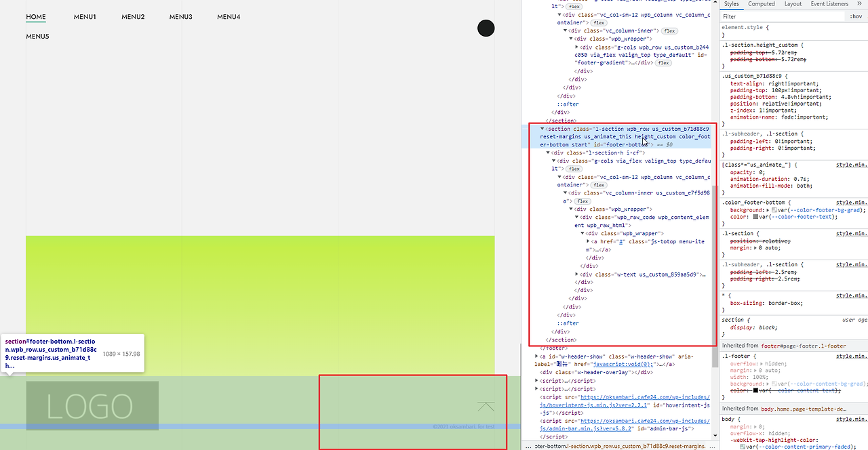Collapse the section#footer-bottom node
This screenshot has width=868, height=450.
pyautogui.click(x=542, y=128)
